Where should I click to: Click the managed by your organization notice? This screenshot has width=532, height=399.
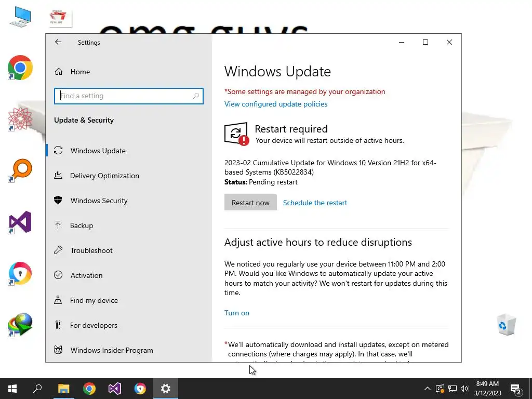point(304,91)
